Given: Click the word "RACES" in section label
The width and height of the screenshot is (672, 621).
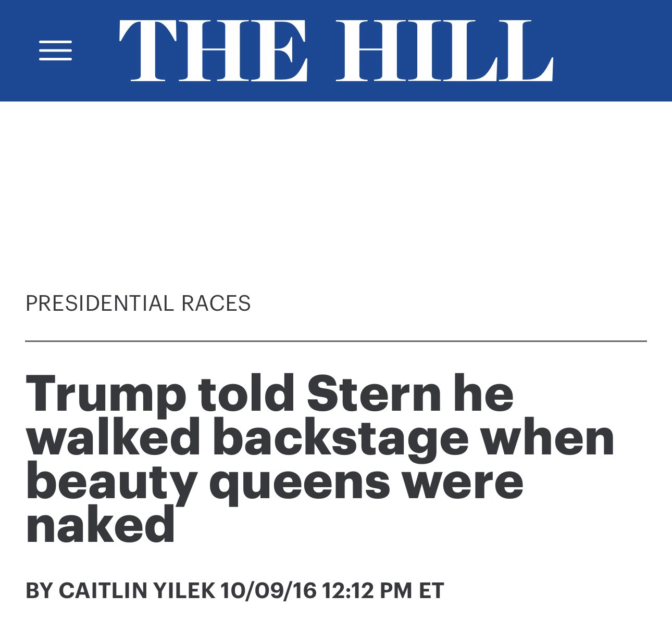Looking at the screenshot, I should coord(216,303).
